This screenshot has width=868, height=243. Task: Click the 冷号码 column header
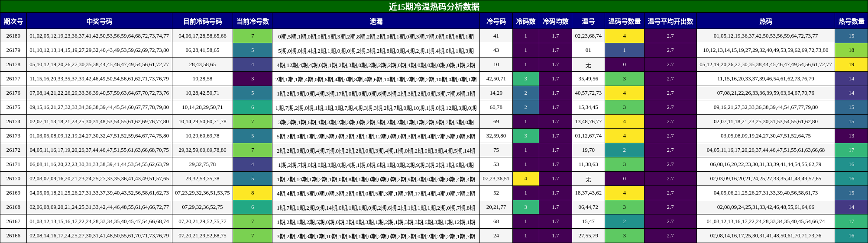(x=496, y=21)
